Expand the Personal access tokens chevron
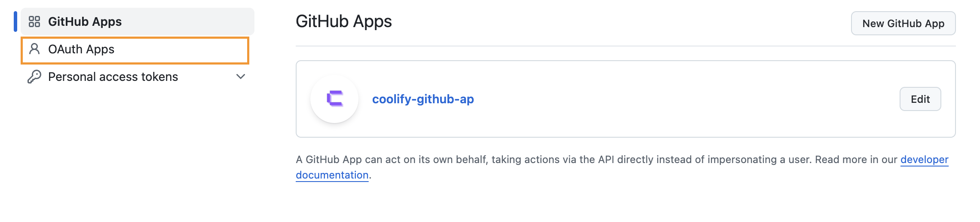Viewport: 980px width, 222px height. point(241,77)
